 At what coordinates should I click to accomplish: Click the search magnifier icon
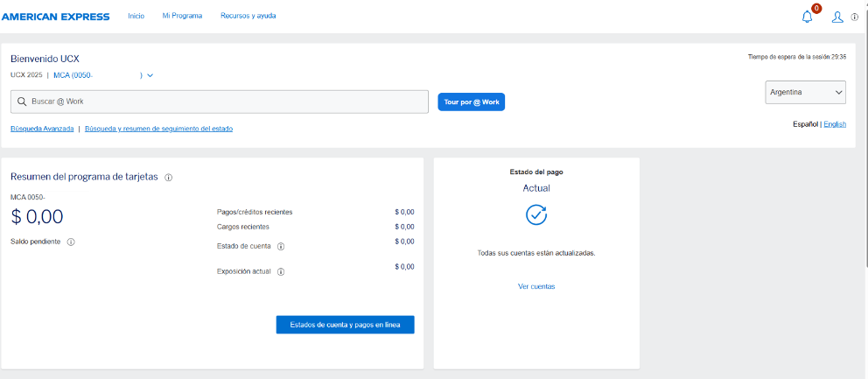tap(21, 102)
